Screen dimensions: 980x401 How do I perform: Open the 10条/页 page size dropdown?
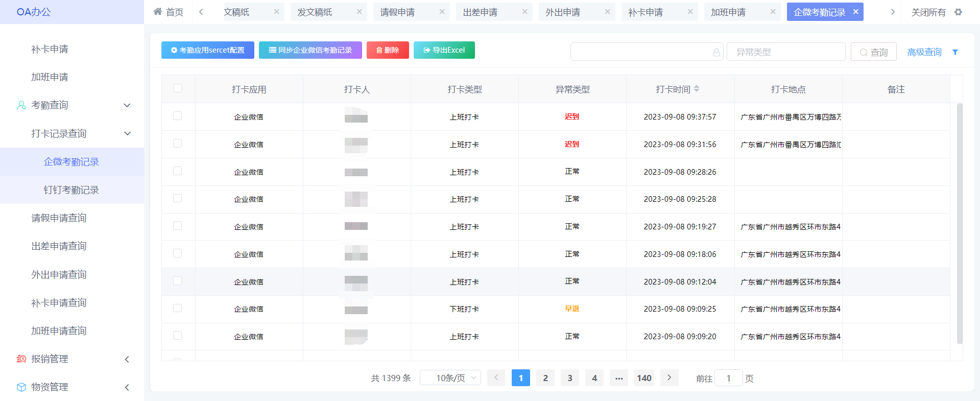[x=450, y=378]
